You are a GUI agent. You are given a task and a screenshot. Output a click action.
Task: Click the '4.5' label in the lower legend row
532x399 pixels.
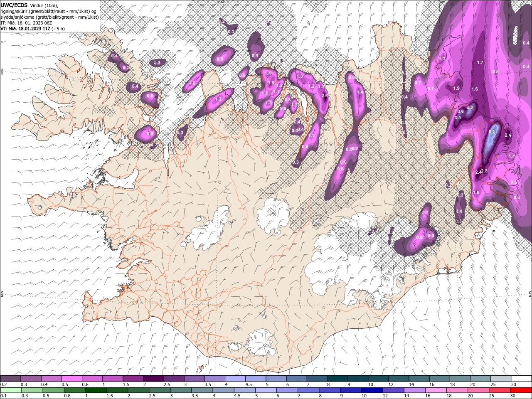coord(237,397)
